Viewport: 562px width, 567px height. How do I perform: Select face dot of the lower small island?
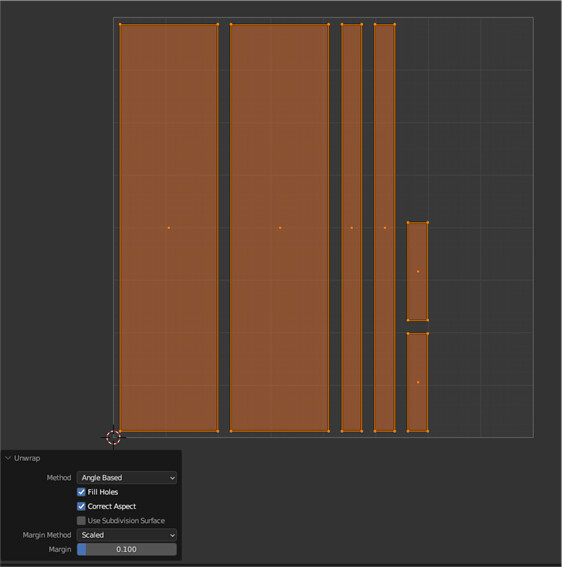pos(418,382)
